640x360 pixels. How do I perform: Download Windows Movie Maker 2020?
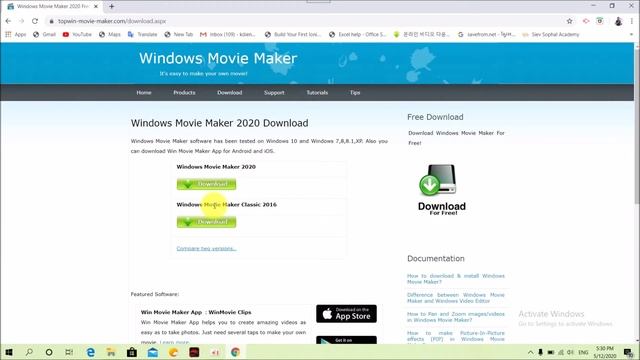pos(206,184)
